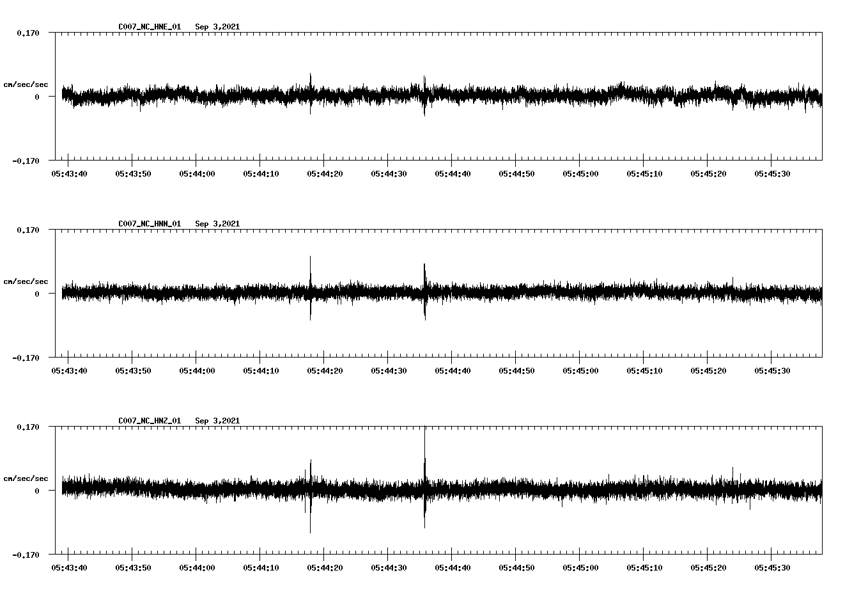Click the HNN spike near 05:44:36

(424, 292)
